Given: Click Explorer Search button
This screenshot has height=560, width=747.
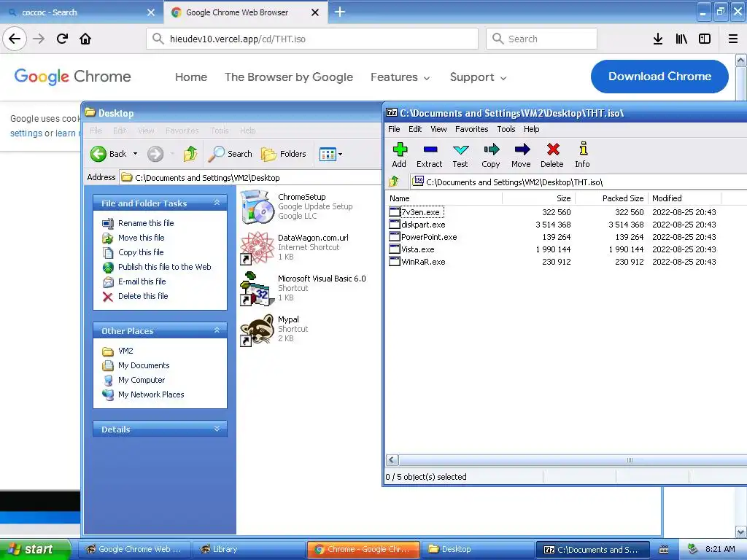Looking at the screenshot, I should 231,154.
